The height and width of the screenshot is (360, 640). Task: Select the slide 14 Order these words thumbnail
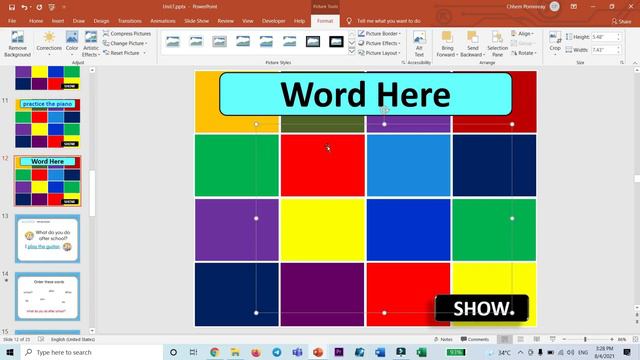coord(47,297)
